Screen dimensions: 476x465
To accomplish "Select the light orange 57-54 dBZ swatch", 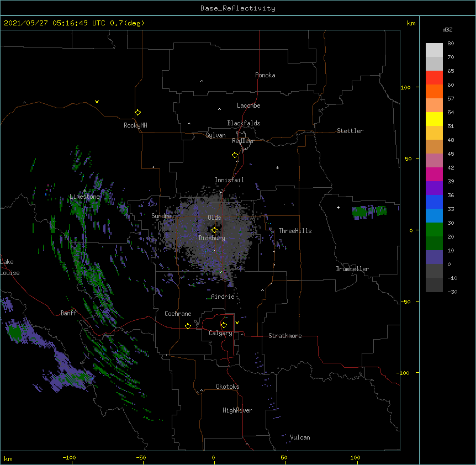I will 434,105.
